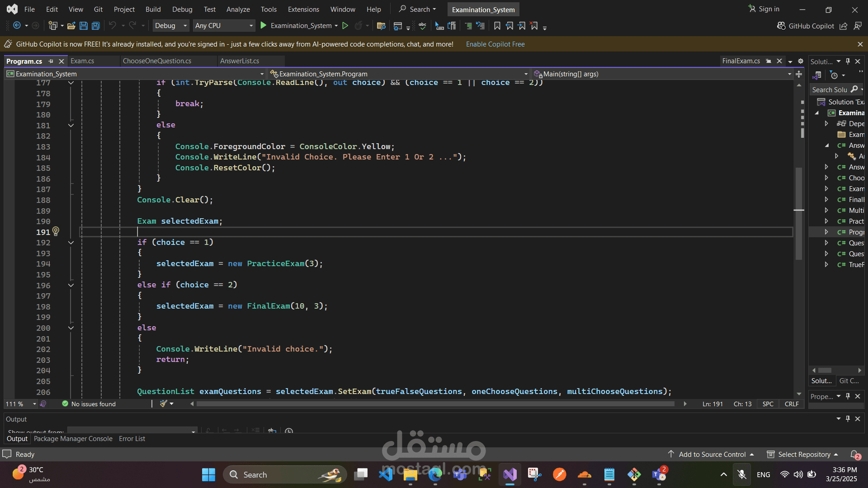The image size is (868, 488).
Task: Click the notifications bell in status bar
Action: [x=855, y=454]
